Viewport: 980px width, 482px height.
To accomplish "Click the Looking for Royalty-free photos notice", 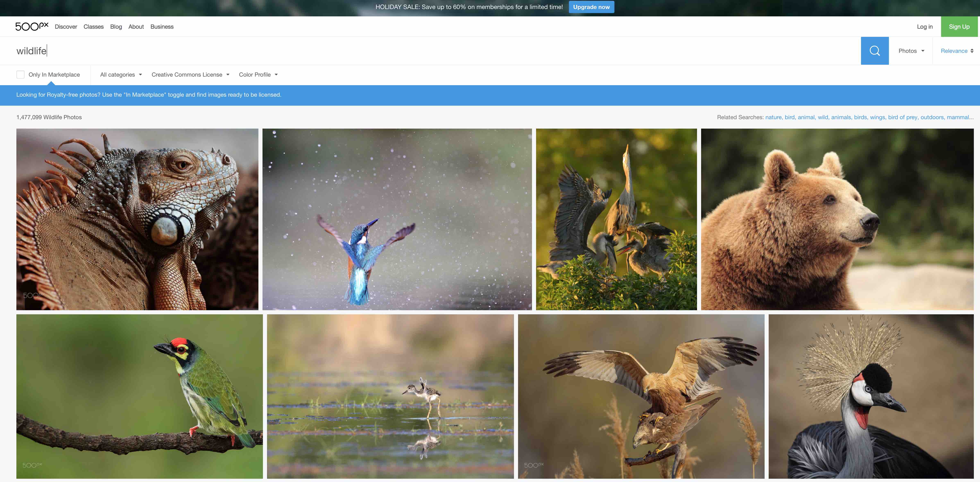I will click(x=149, y=95).
